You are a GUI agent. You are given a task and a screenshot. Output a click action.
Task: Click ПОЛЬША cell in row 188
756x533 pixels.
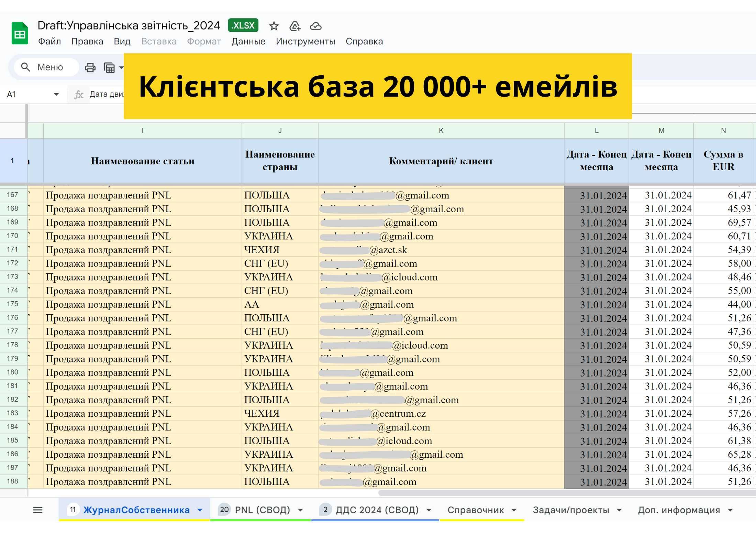click(x=280, y=482)
